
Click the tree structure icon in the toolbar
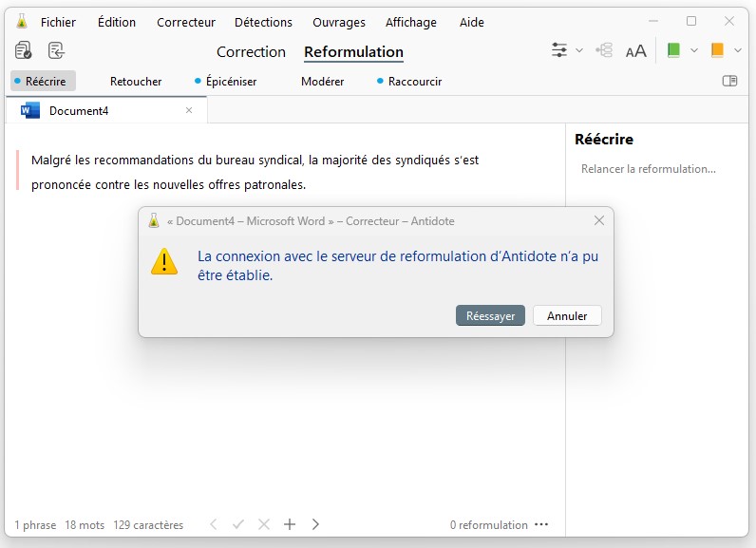click(x=604, y=50)
